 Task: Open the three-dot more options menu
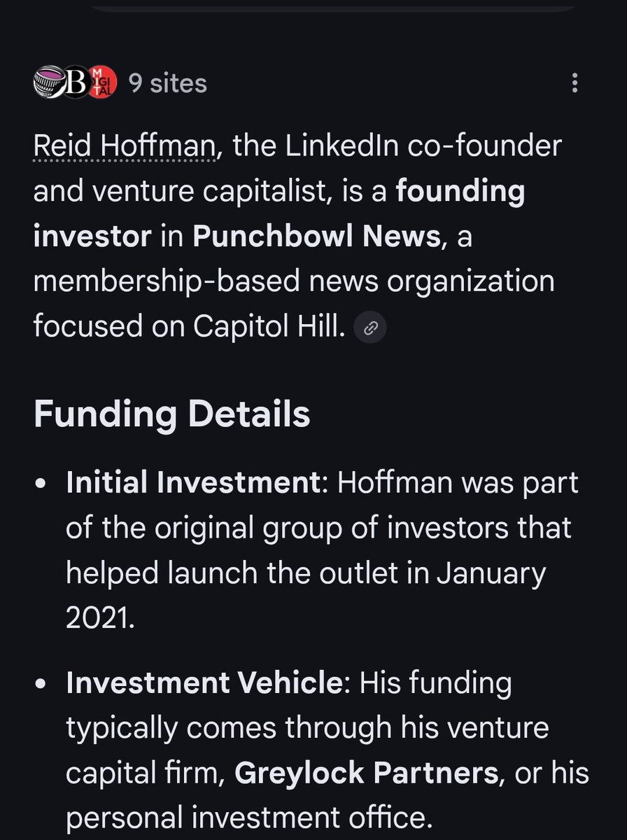coord(575,83)
